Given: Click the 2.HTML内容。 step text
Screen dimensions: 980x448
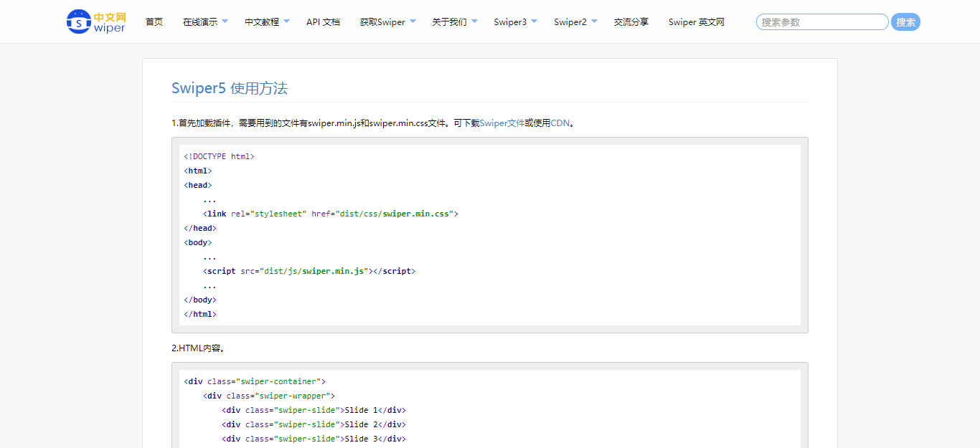Looking at the screenshot, I should (x=199, y=348).
